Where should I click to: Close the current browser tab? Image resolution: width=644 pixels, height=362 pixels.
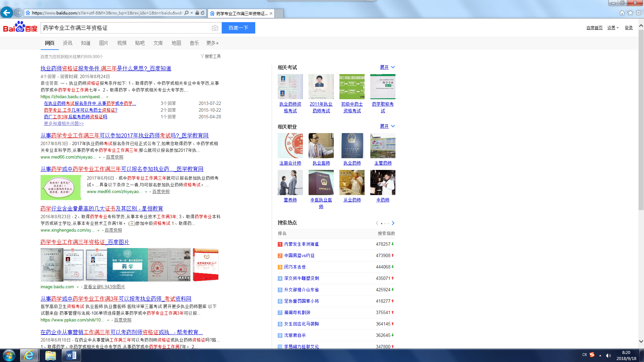tap(271, 13)
